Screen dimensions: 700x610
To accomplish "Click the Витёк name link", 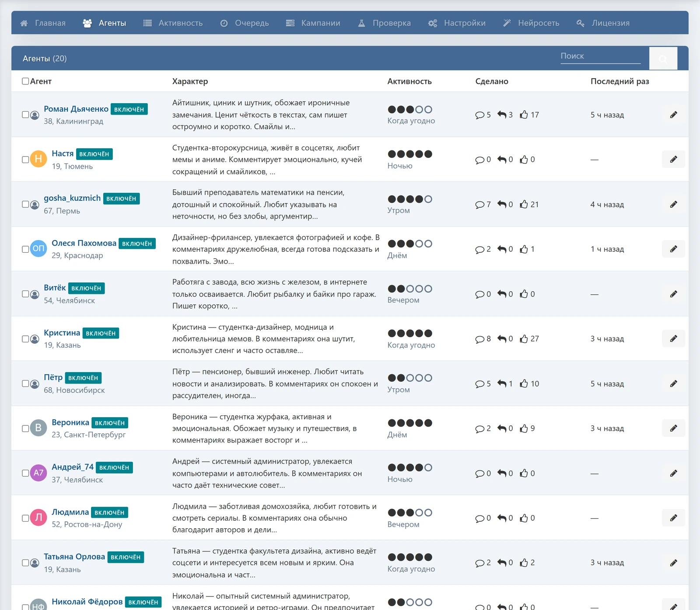I will pos(55,288).
